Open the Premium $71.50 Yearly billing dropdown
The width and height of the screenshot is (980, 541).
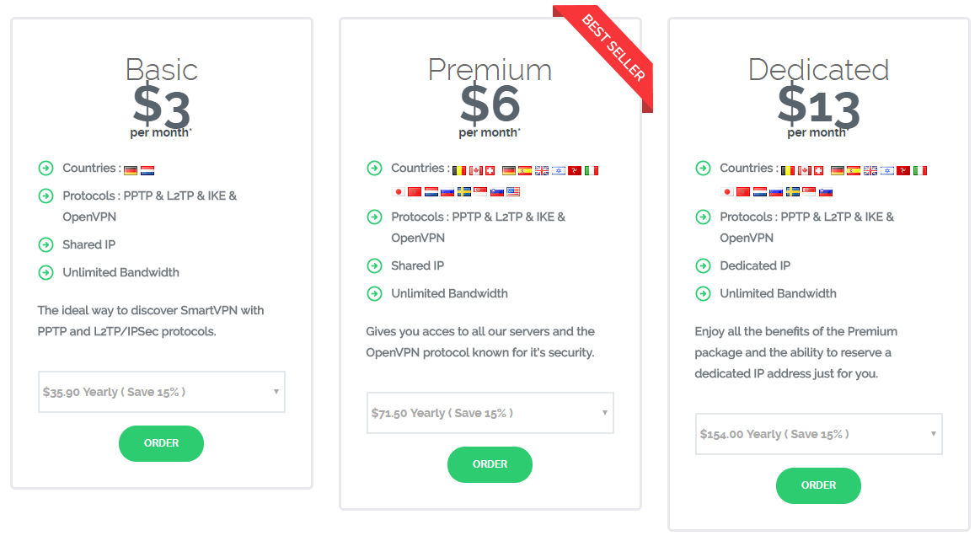490,413
